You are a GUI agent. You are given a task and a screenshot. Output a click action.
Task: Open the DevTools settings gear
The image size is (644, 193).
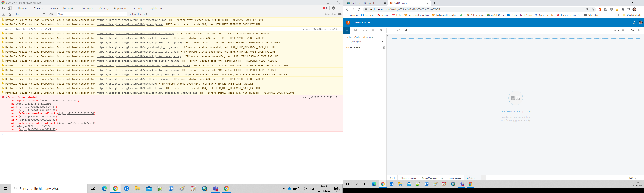333,8
